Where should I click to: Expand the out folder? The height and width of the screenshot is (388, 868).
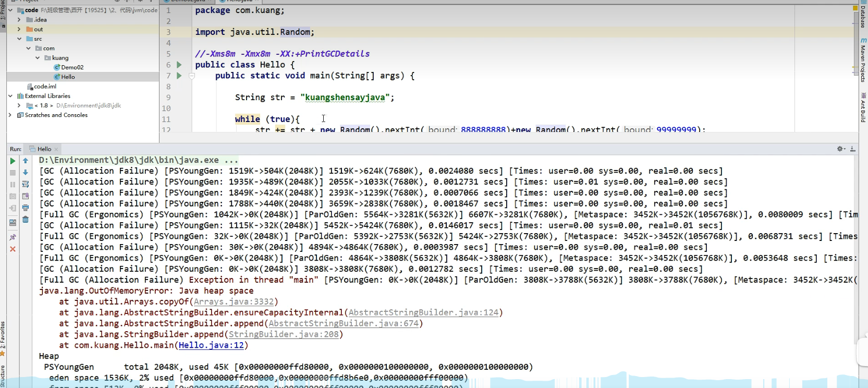click(19, 29)
